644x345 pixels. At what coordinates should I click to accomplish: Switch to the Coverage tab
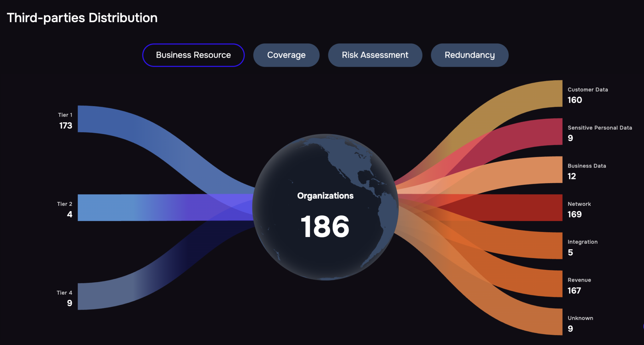pos(286,55)
